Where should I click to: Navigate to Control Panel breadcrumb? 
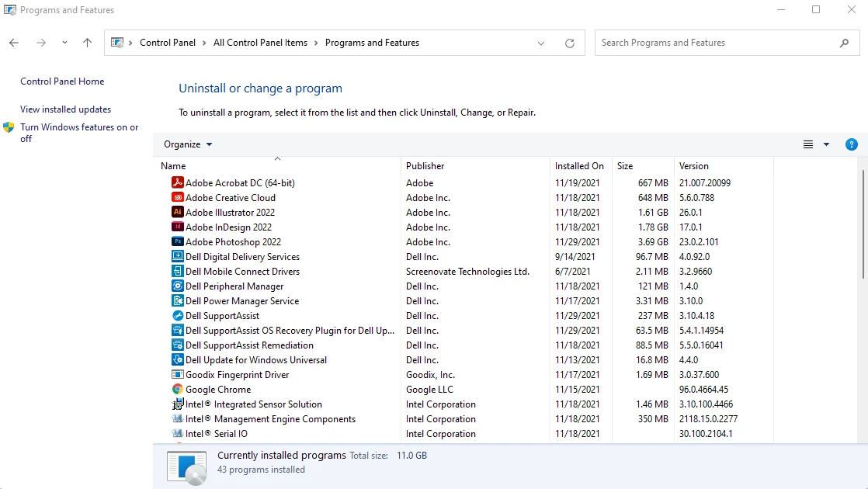[168, 43]
